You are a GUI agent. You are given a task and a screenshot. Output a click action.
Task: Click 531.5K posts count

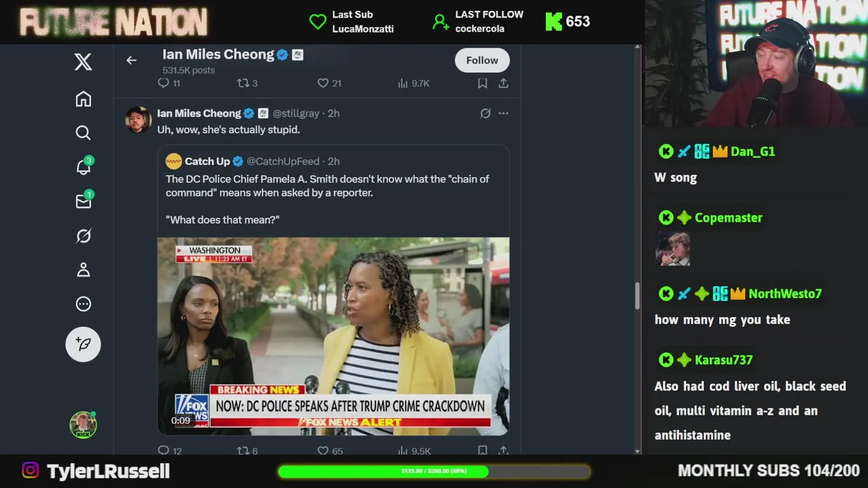point(189,70)
